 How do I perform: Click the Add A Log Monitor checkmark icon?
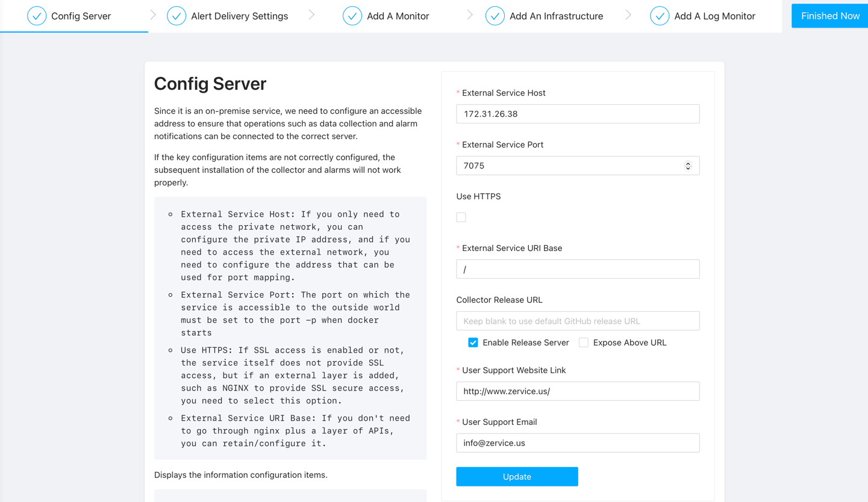click(660, 16)
